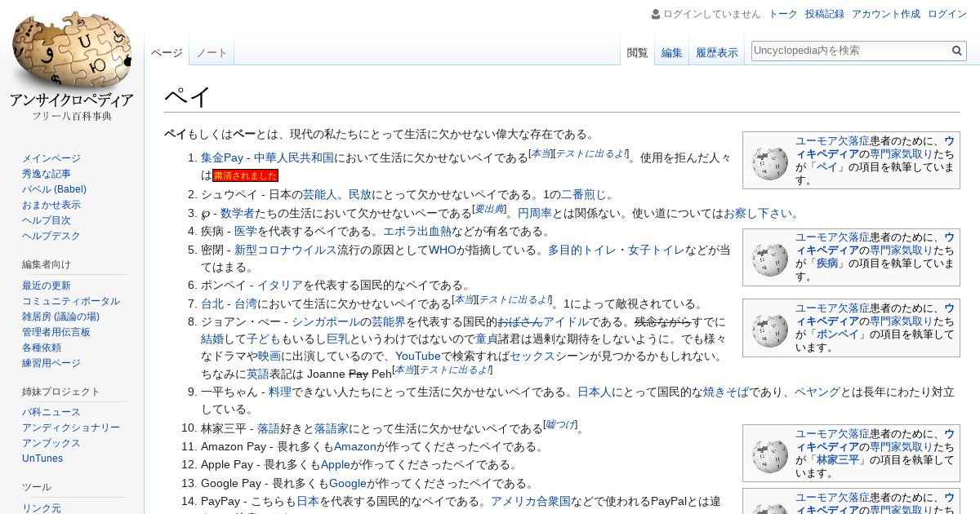Open Google link in item 13
Screen dimensions: 980x514
point(348,483)
